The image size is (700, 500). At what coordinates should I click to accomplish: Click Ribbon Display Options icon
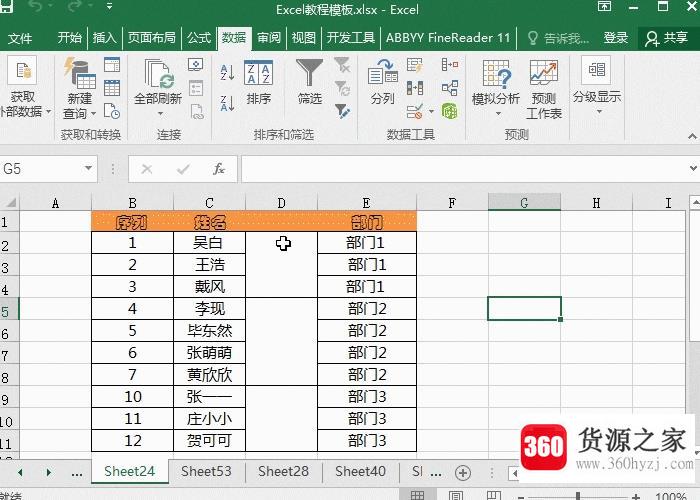coord(604,7)
